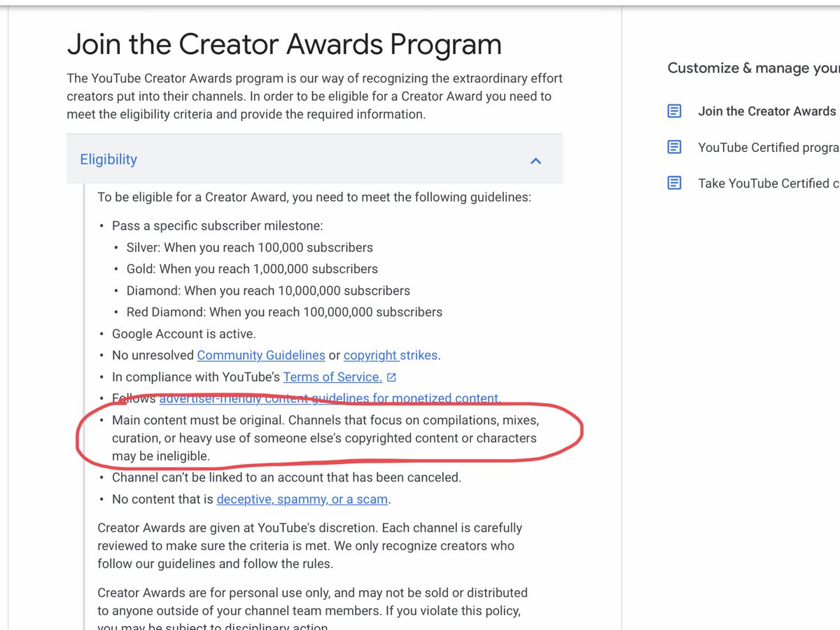Open Join the Creator Awards sidebar article
The height and width of the screenshot is (630, 840).
(x=769, y=111)
